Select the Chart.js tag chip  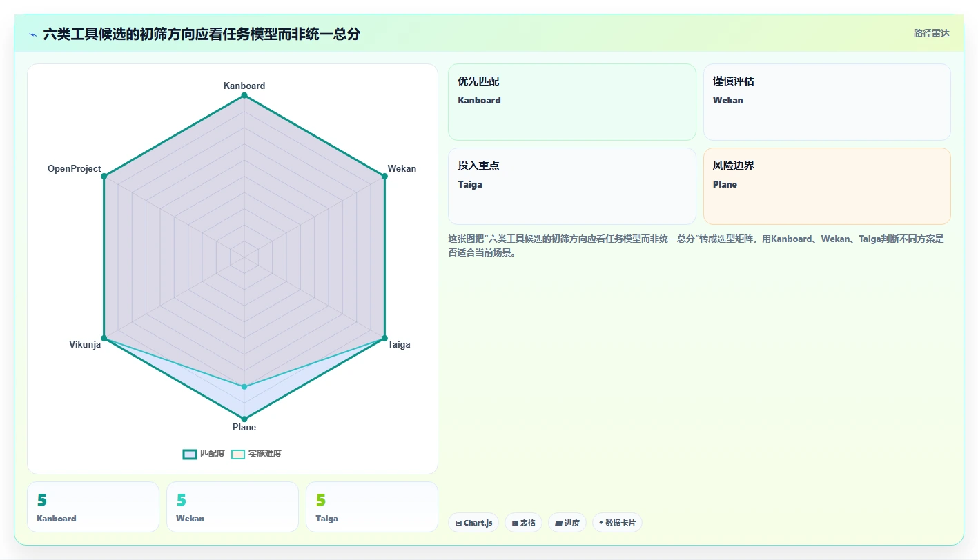(x=473, y=523)
